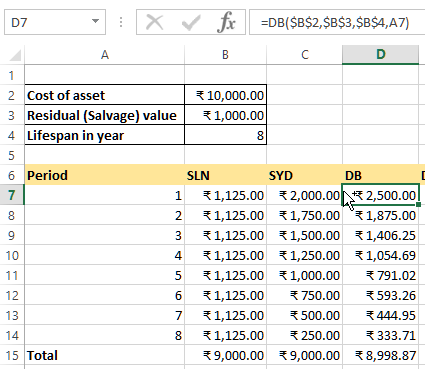Select the DB total ₹ 8,998.87
The height and width of the screenshot is (369, 425).
(380, 355)
